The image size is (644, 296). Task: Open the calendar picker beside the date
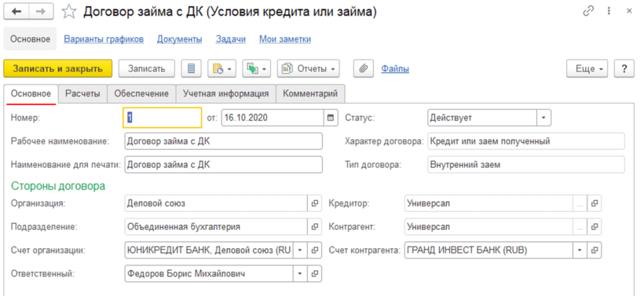331,118
